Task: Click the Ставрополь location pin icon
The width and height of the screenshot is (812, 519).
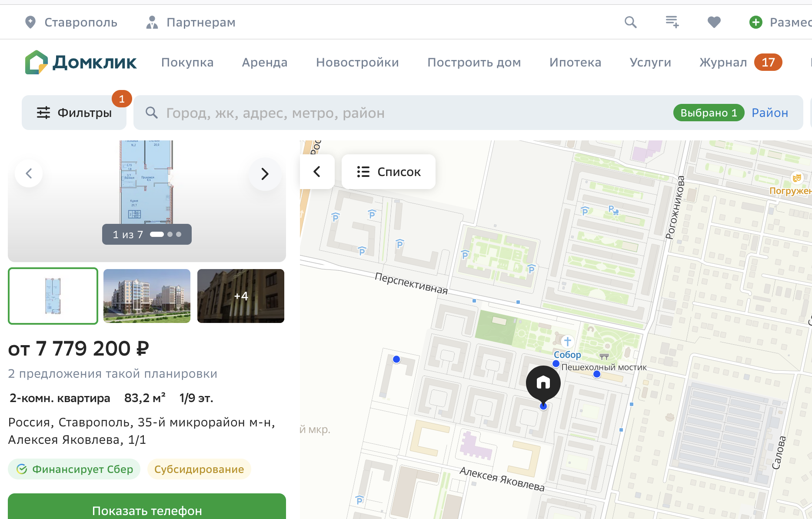Action: coord(30,22)
